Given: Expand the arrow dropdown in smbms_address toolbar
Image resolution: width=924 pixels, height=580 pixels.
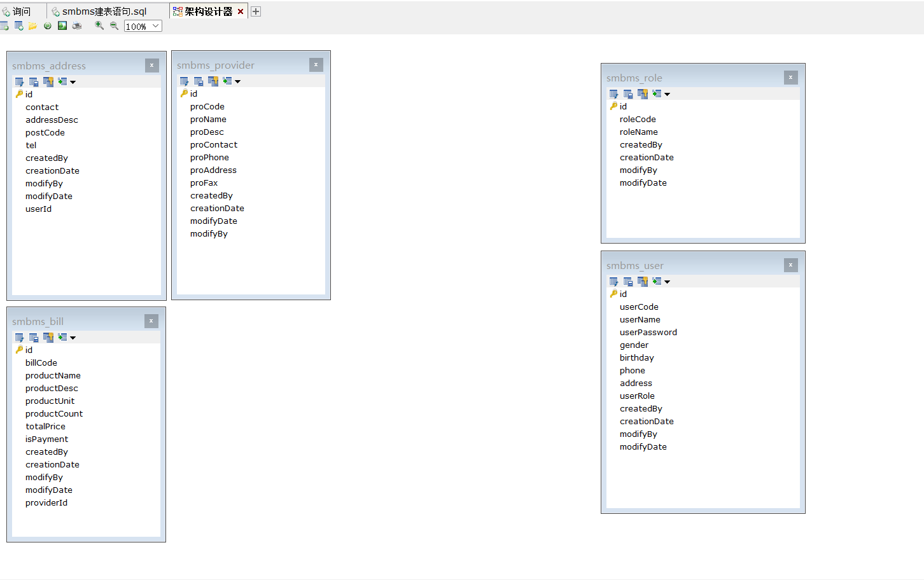Looking at the screenshot, I should (x=73, y=82).
